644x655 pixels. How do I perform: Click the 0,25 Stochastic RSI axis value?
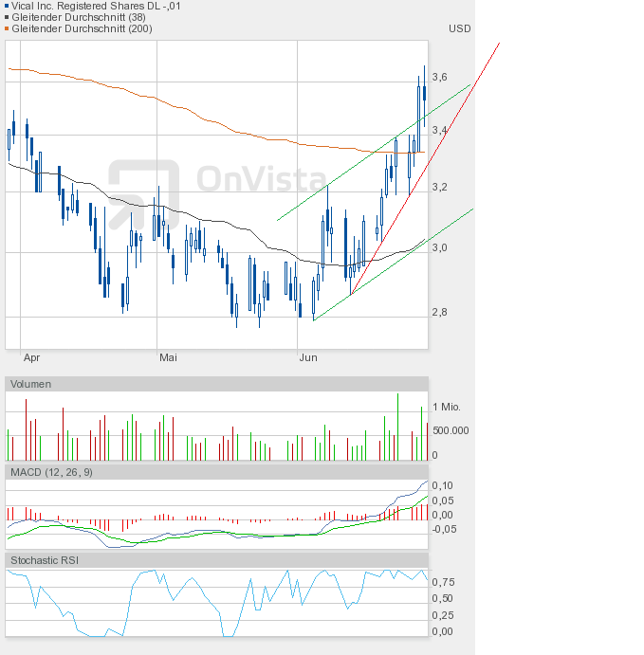click(443, 615)
